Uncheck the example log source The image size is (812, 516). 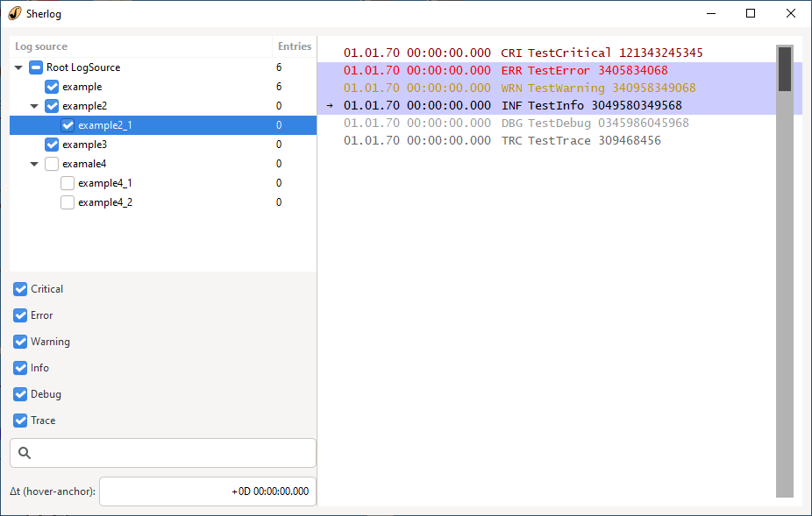click(49, 86)
